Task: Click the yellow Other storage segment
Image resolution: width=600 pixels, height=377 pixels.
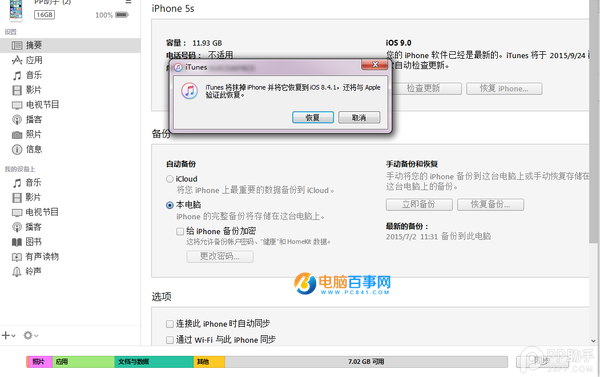Action: pyautogui.click(x=209, y=362)
